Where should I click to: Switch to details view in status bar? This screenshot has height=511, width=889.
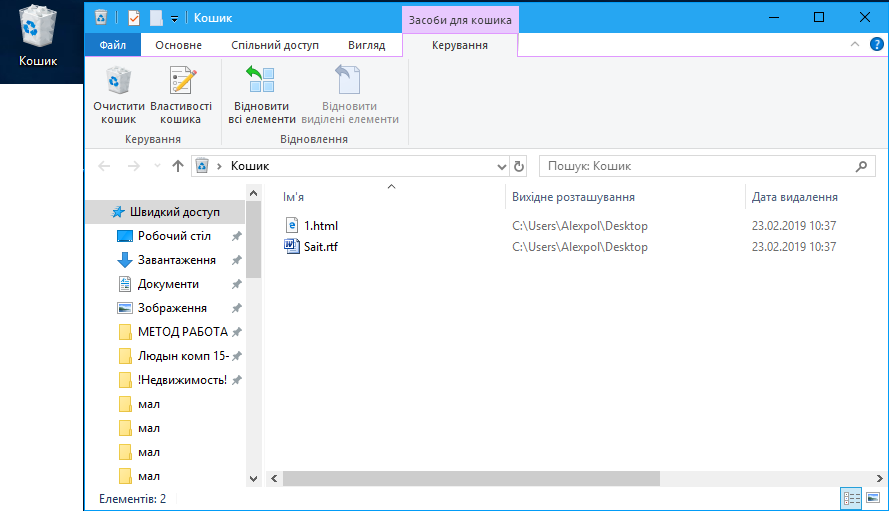click(x=851, y=499)
